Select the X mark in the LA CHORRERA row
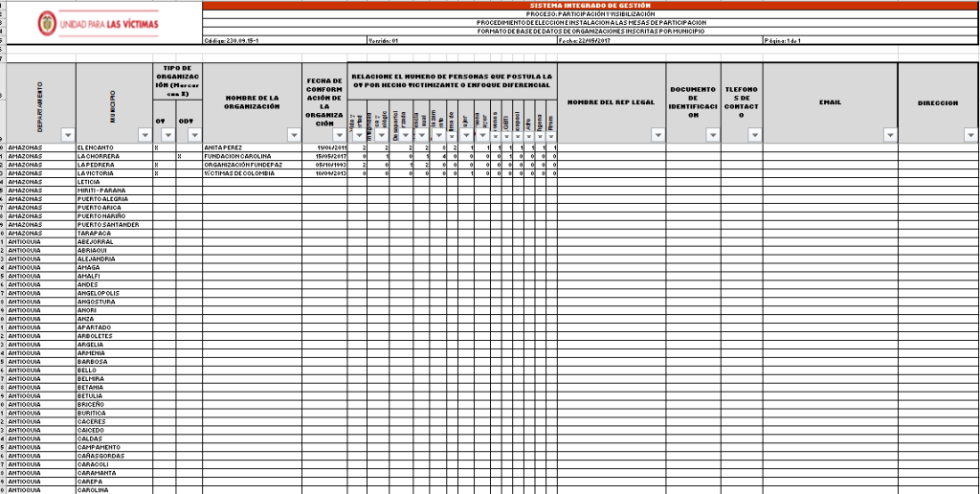This screenshot has height=494, width=980. [x=189, y=156]
